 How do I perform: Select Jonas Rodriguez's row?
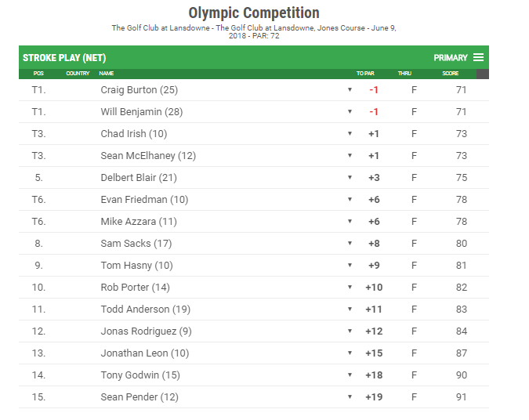tap(254, 331)
